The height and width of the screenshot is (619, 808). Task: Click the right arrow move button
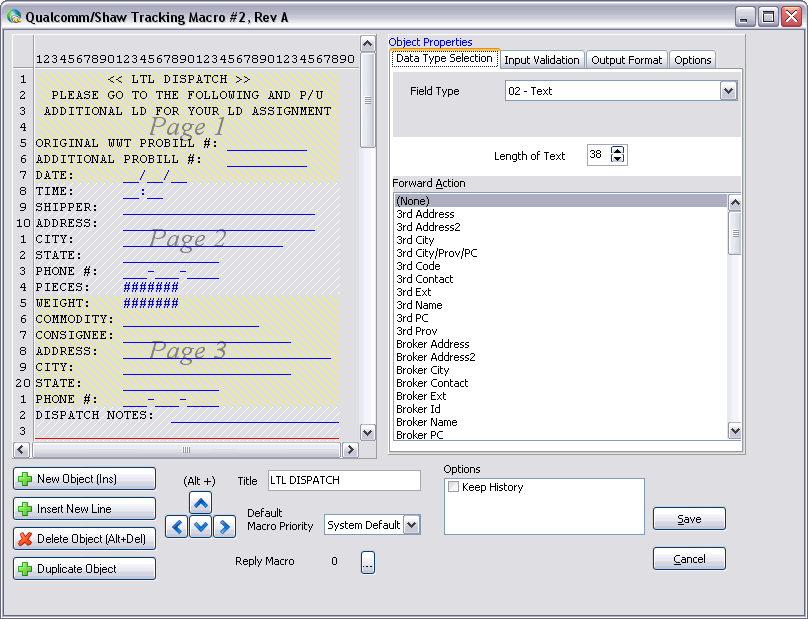pos(225,526)
